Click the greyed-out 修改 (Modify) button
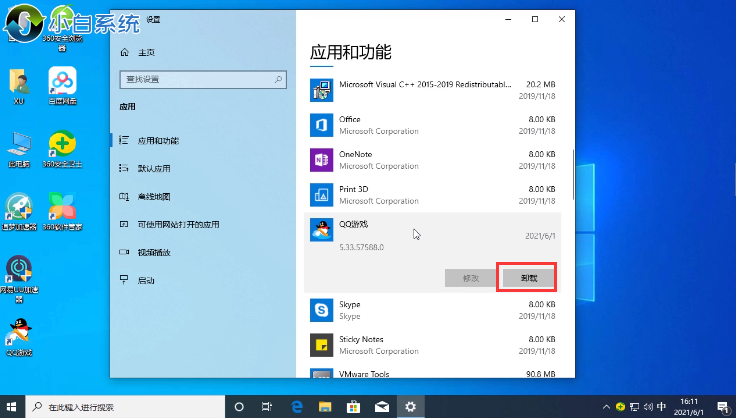This screenshot has height=418, width=736. click(468, 277)
